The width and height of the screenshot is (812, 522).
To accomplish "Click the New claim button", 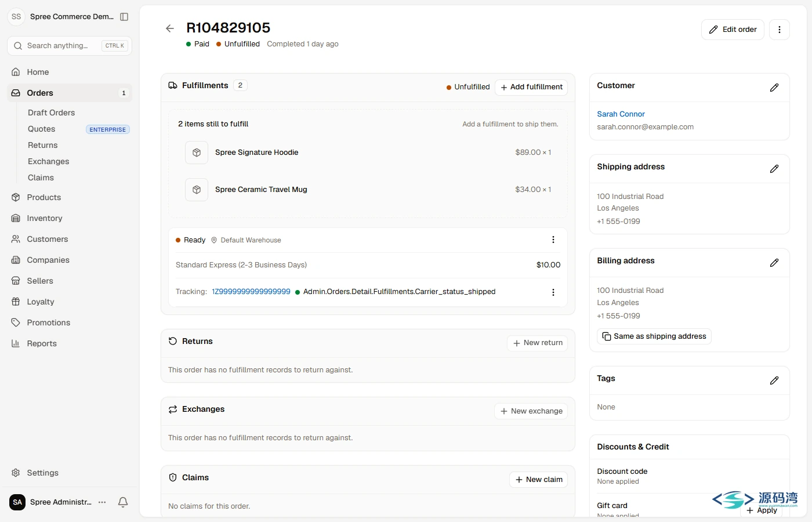I will pyautogui.click(x=539, y=480).
